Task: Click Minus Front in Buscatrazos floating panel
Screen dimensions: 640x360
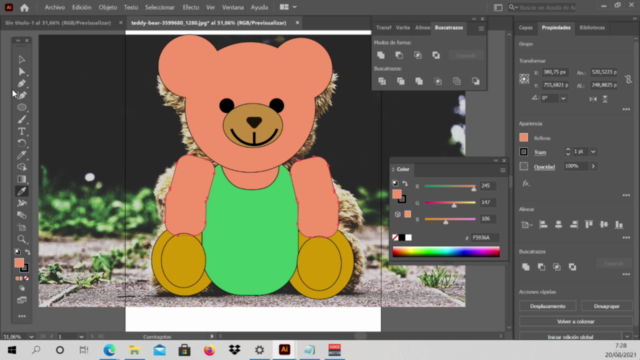Action: coord(399,55)
